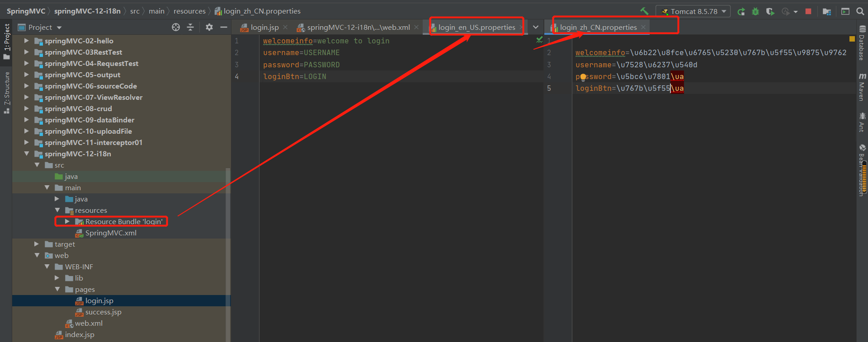Screen dimensions: 868x342
Task: Click Select Opened File locate icon
Action: pos(176,28)
